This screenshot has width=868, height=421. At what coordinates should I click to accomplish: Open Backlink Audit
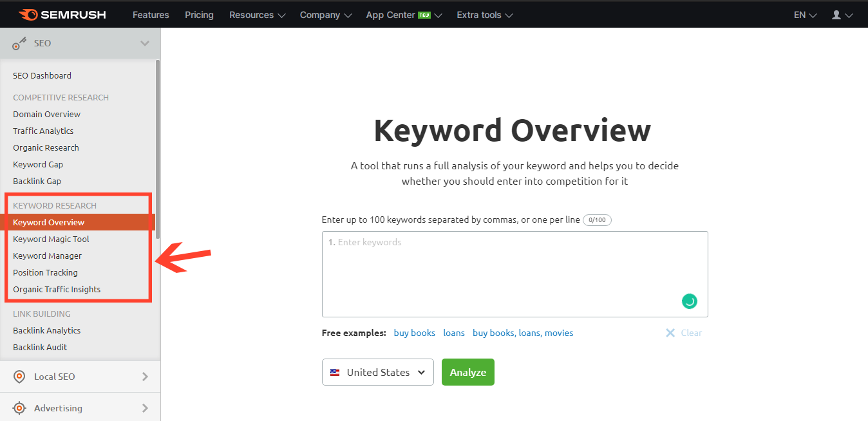(40, 347)
